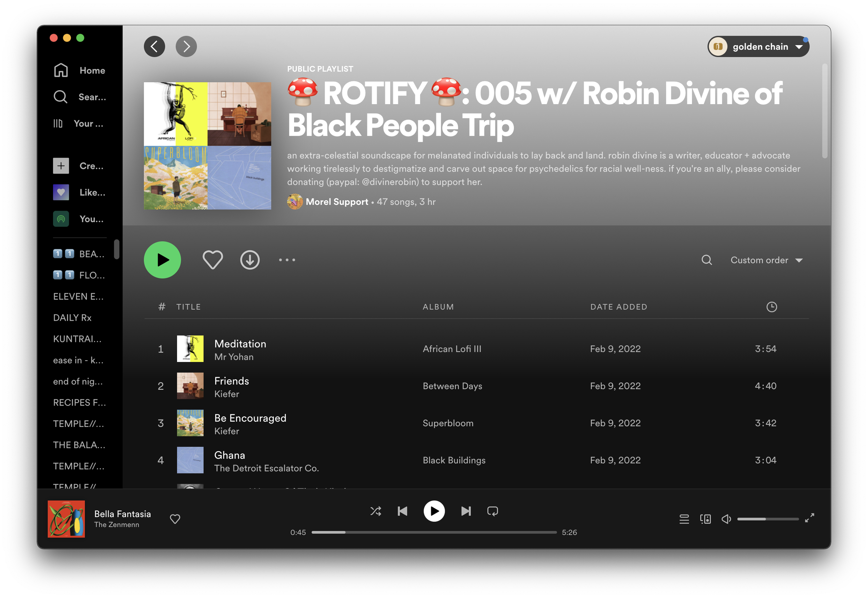Download the playlist with the arrow icon

[x=250, y=260]
